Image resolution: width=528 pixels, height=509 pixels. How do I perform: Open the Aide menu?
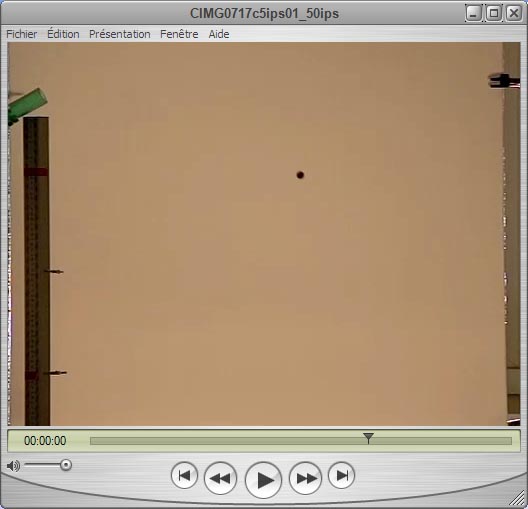[219, 34]
